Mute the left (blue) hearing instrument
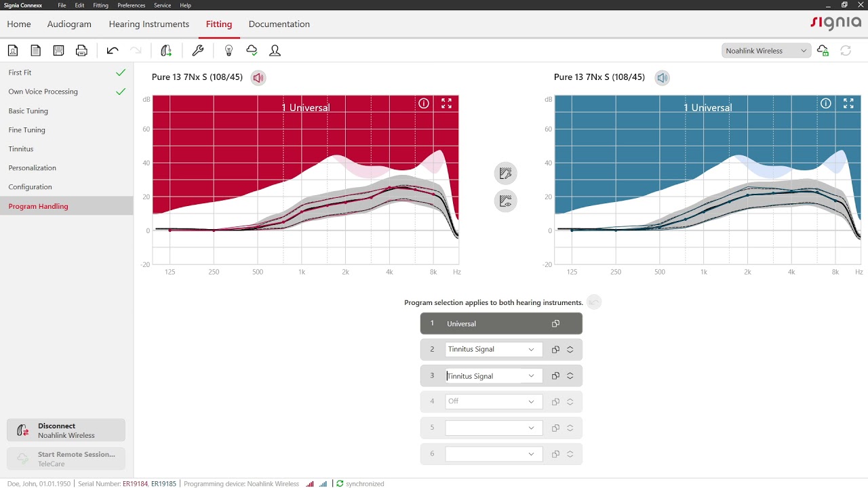This screenshot has width=868, height=488. click(663, 78)
